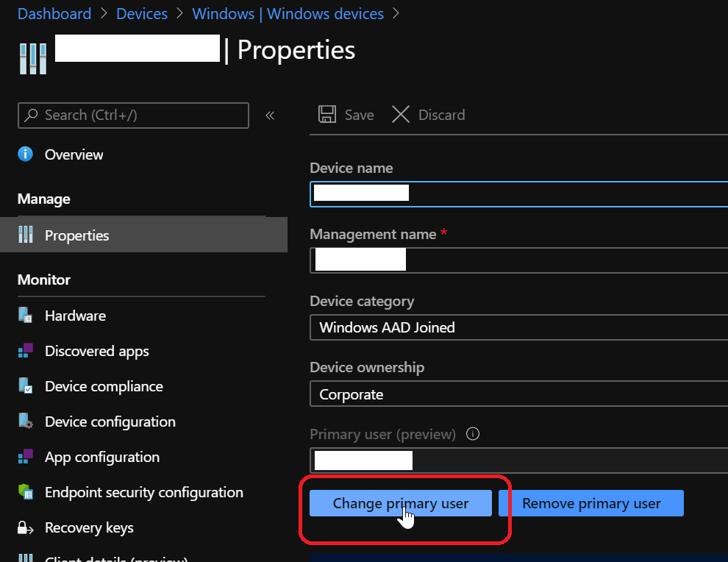Viewport: 728px width, 562px height.
Task: Click the Recovery keys lock icon
Action: pos(26,527)
